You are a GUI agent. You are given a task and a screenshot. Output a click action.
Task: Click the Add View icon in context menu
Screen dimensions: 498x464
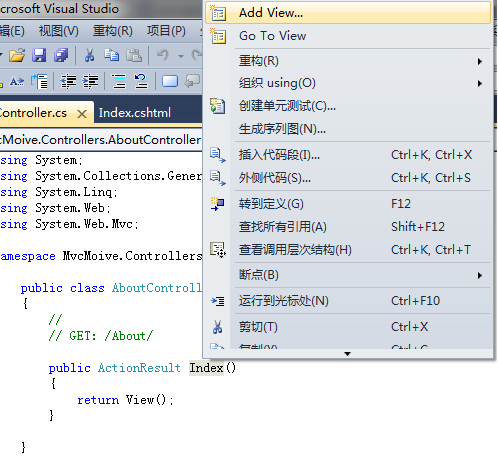tap(218, 13)
